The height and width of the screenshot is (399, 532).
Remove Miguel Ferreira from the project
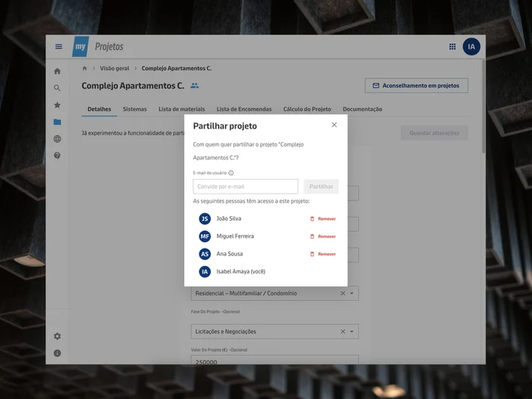point(323,237)
